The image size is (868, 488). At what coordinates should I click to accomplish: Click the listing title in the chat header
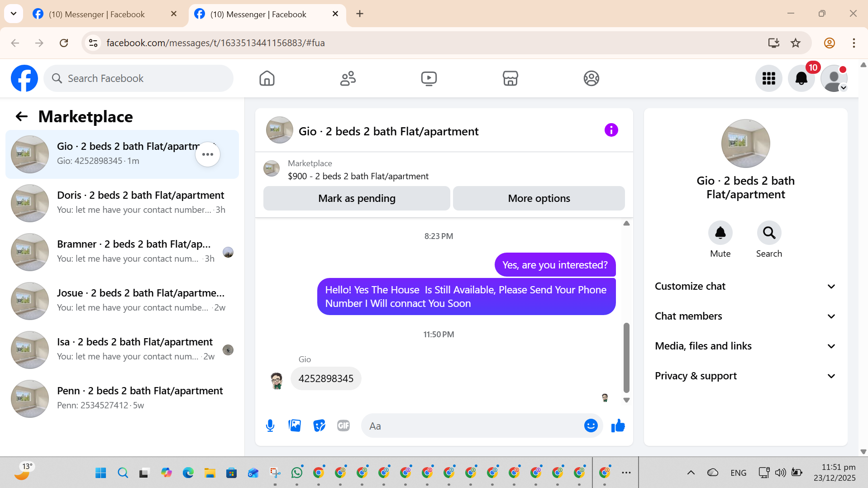[388, 131]
